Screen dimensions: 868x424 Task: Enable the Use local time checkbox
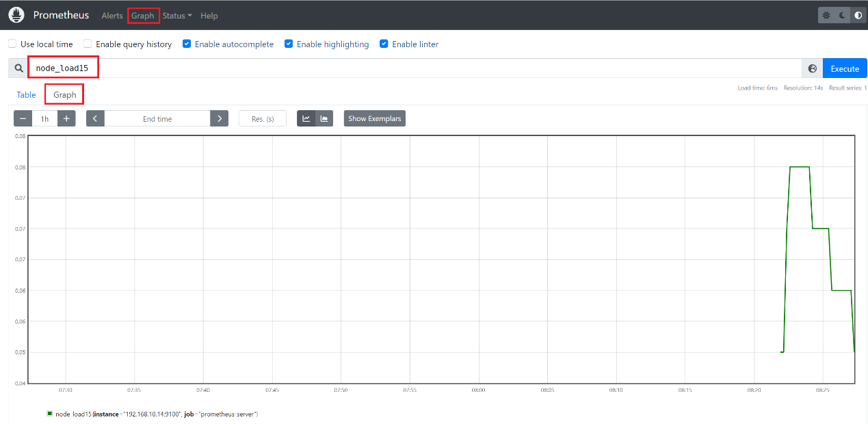(12, 44)
